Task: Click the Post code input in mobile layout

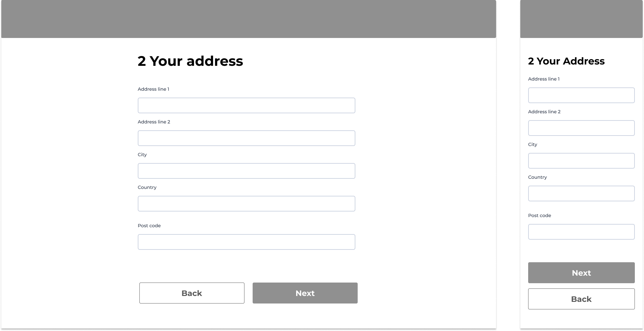Action: [581, 232]
